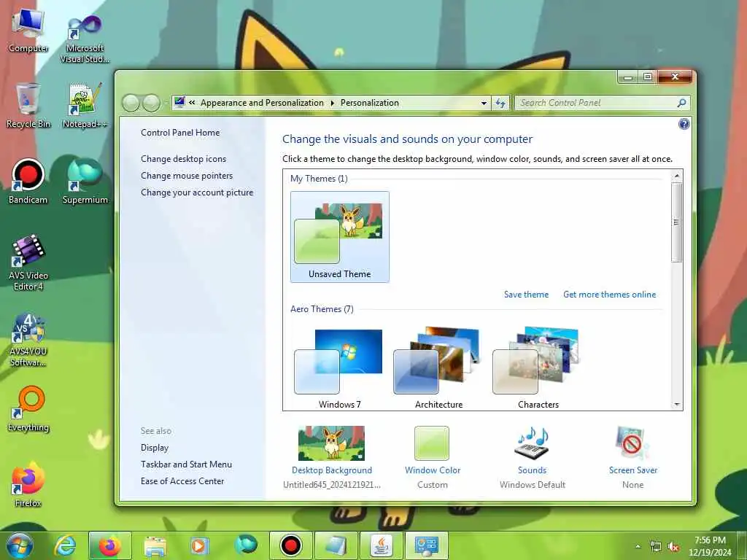The height and width of the screenshot is (560, 747).
Task: Select the Firefox desktop shortcut
Action: click(x=28, y=485)
